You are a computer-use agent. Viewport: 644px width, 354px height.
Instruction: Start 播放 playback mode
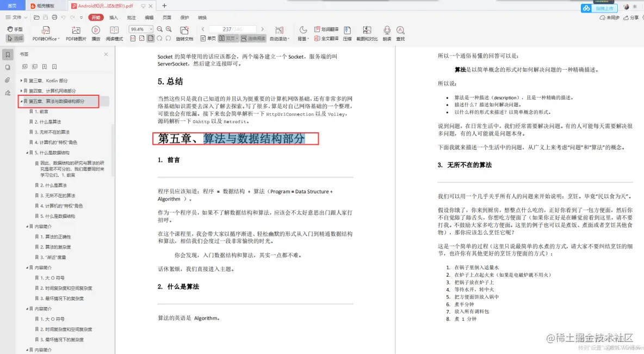pos(95,38)
